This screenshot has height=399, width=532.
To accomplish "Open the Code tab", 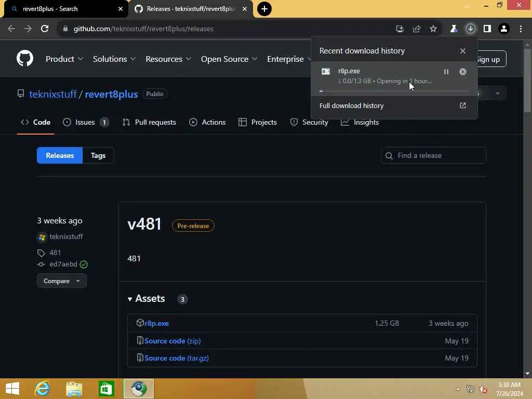I will tap(36, 122).
